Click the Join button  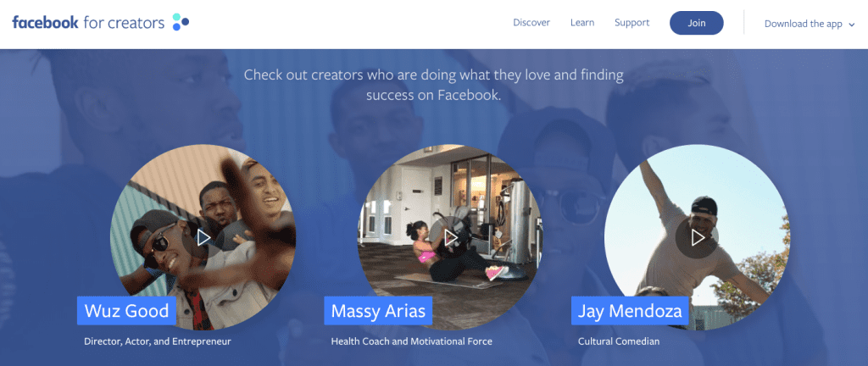click(x=697, y=23)
